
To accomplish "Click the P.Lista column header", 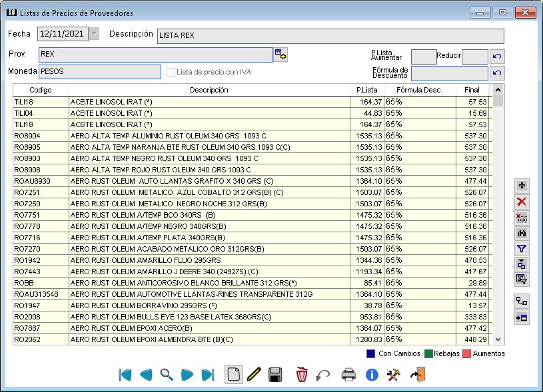I will coord(367,90).
